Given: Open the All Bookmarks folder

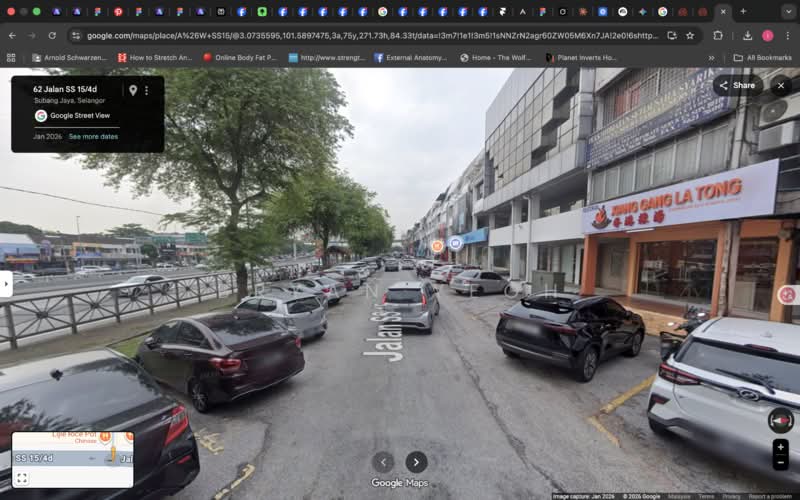Looking at the screenshot, I should 762,58.
